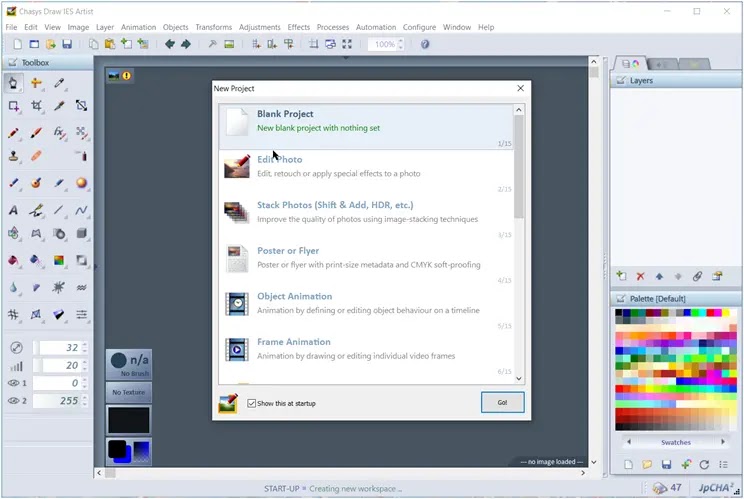
Task: Delete layer with red X icon
Action: (x=640, y=276)
